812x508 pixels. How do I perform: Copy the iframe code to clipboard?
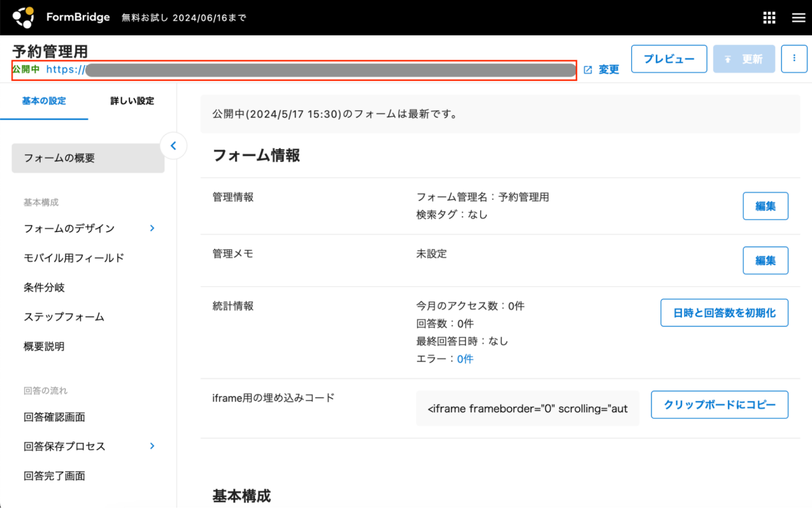point(719,404)
